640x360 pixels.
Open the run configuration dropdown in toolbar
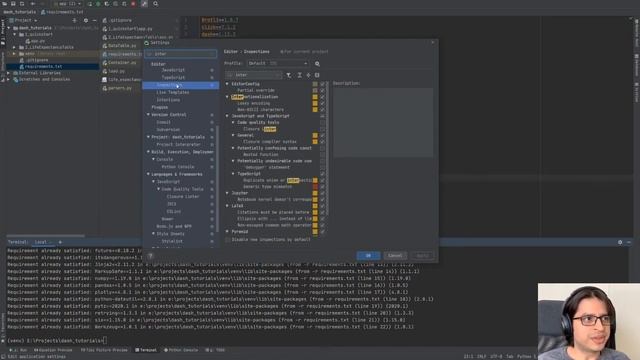68,4
